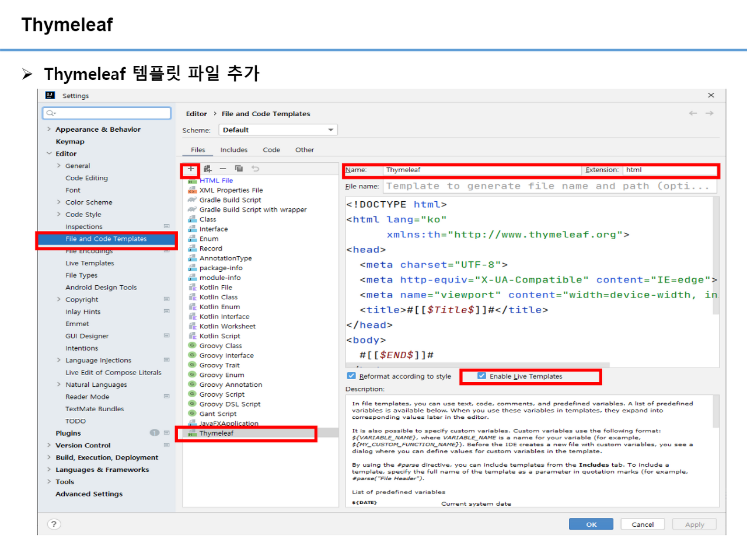Expand the Code Style node
The image size is (747, 560).
[x=59, y=215]
